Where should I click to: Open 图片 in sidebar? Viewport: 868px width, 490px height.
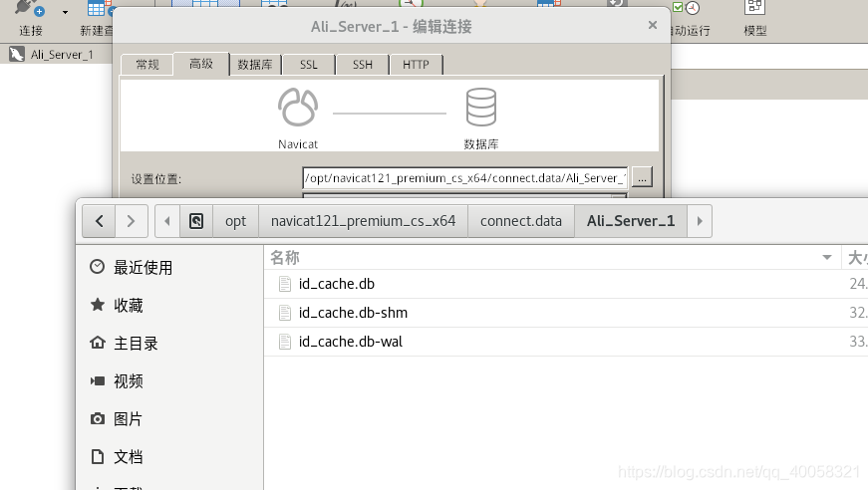(128, 419)
